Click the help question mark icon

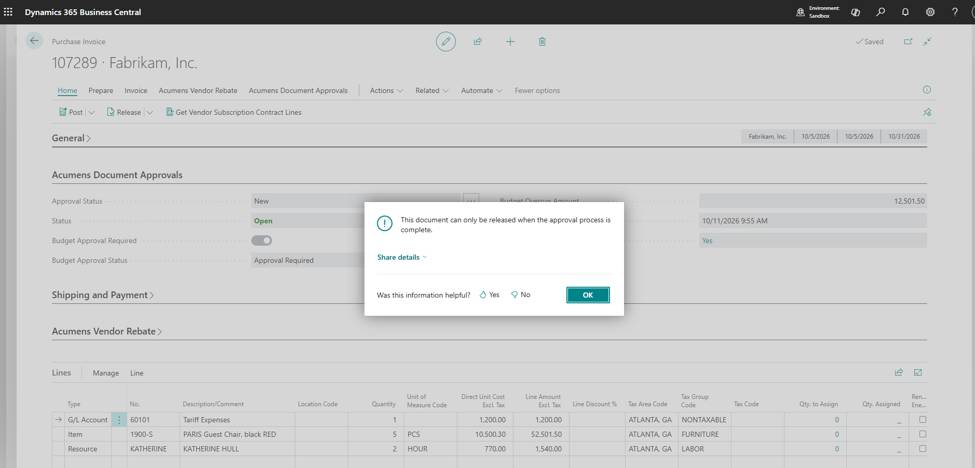coord(955,12)
